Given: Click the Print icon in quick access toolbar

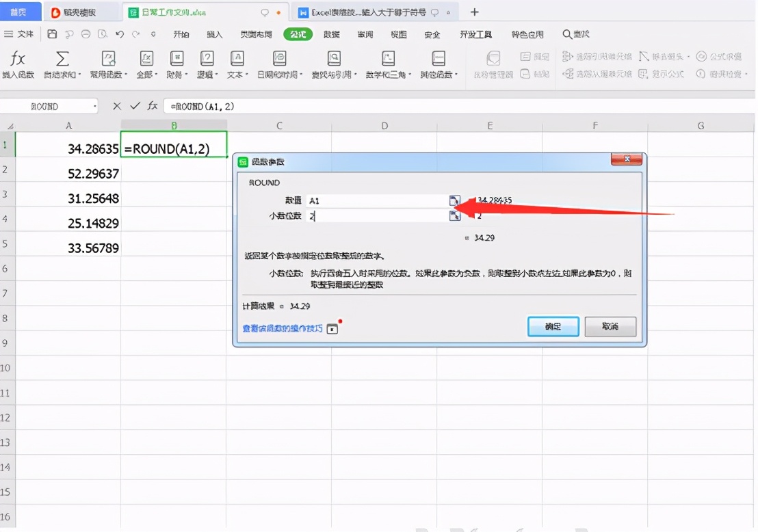Looking at the screenshot, I should pyautogui.click(x=86, y=34).
